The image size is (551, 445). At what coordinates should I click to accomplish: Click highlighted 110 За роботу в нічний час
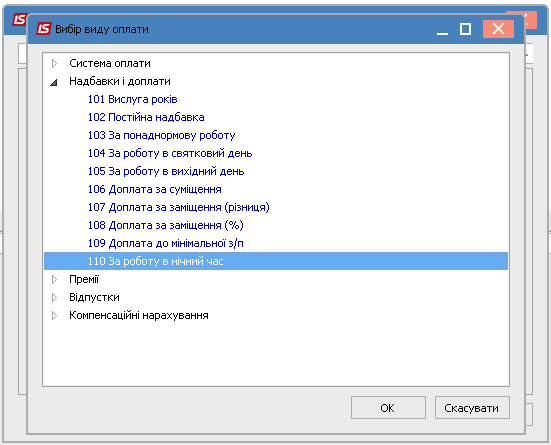(x=276, y=261)
